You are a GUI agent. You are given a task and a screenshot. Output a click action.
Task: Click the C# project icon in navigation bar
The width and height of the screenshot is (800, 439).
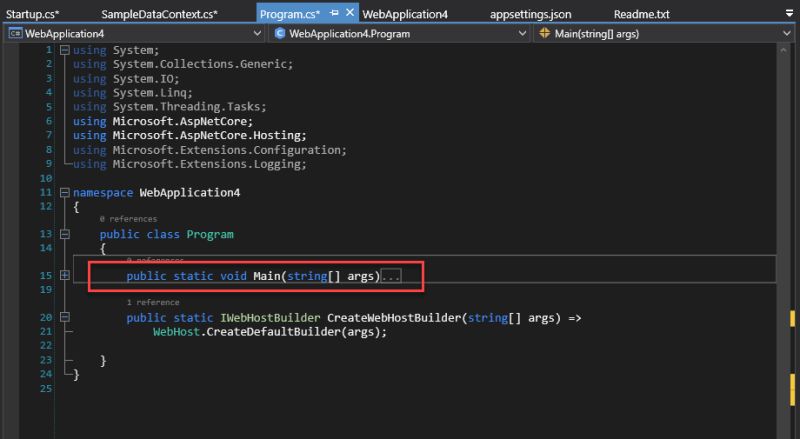click(15, 34)
